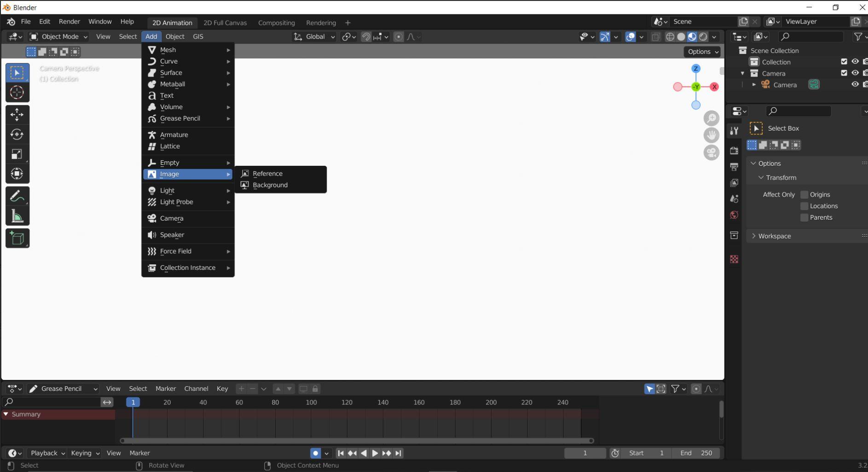Click the frame 1 playhead marker
The width and height of the screenshot is (868, 472).
coord(133,402)
